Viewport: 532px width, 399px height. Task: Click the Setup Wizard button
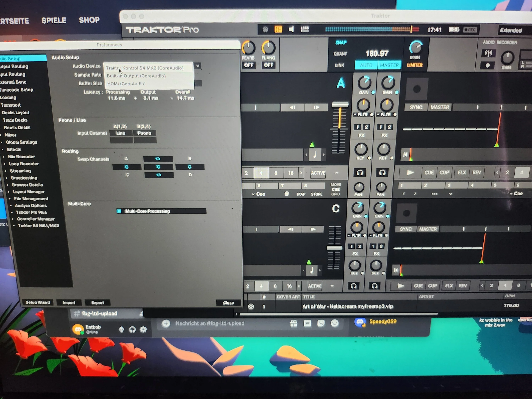38,302
